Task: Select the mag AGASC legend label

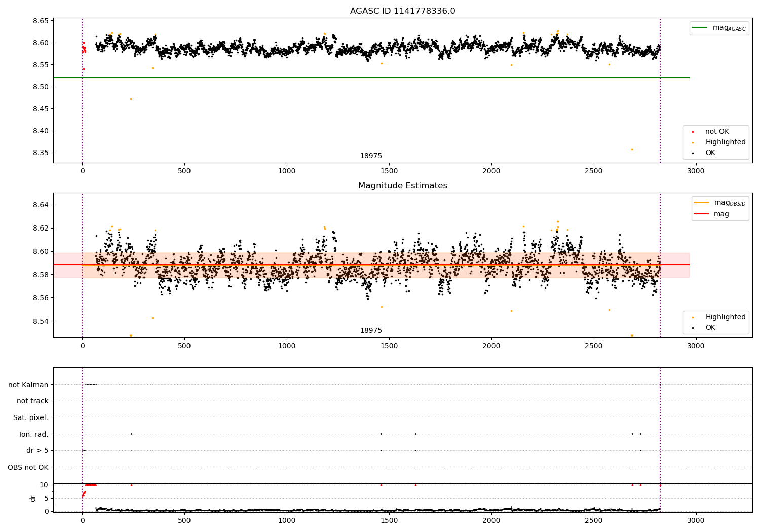Action: click(729, 28)
